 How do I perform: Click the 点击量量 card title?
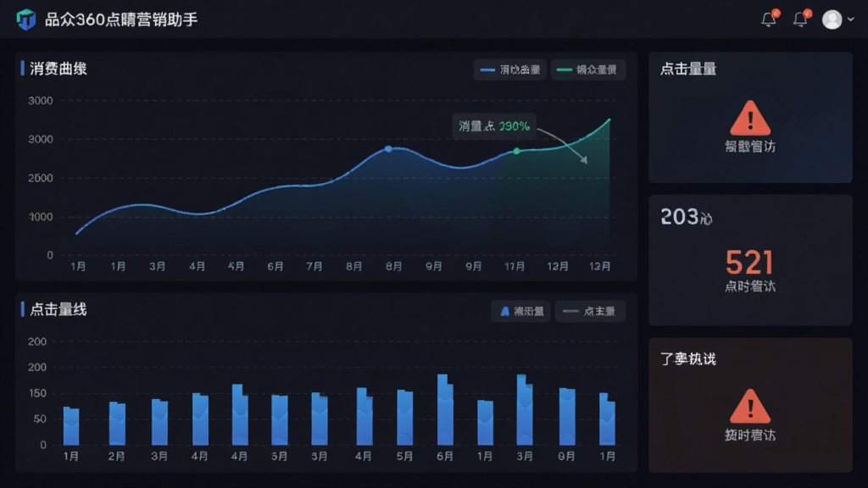point(688,69)
